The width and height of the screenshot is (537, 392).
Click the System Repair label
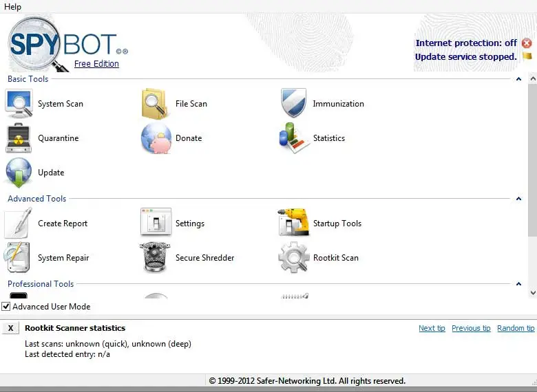[63, 258]
